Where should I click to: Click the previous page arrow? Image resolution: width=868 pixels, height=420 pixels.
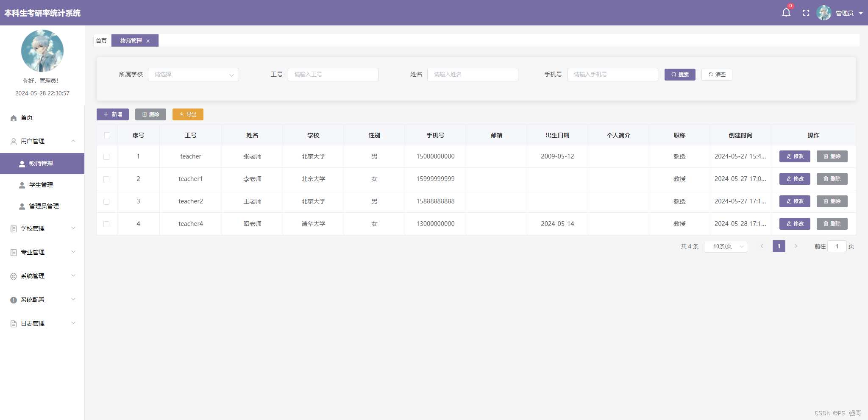tap(762, 246)
